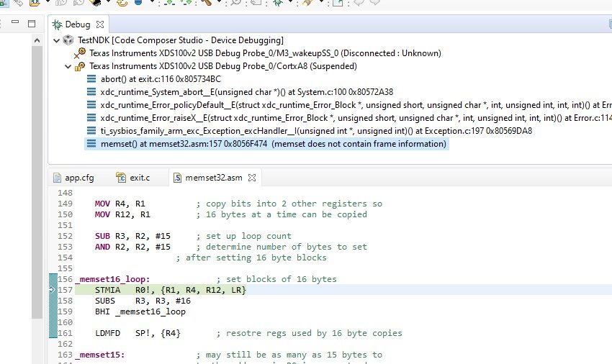
Task: Select the Debug view tab
Action: 78,24
